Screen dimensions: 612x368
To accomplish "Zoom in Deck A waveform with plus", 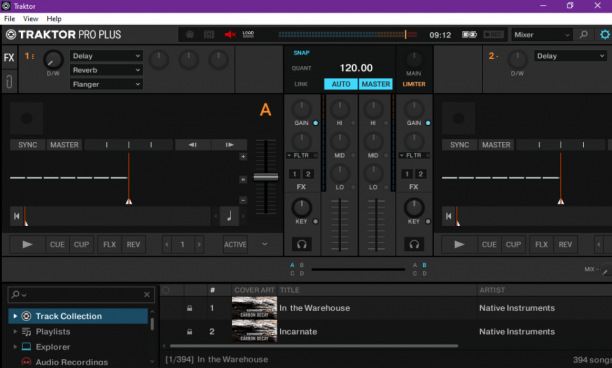I will [243, 156].
